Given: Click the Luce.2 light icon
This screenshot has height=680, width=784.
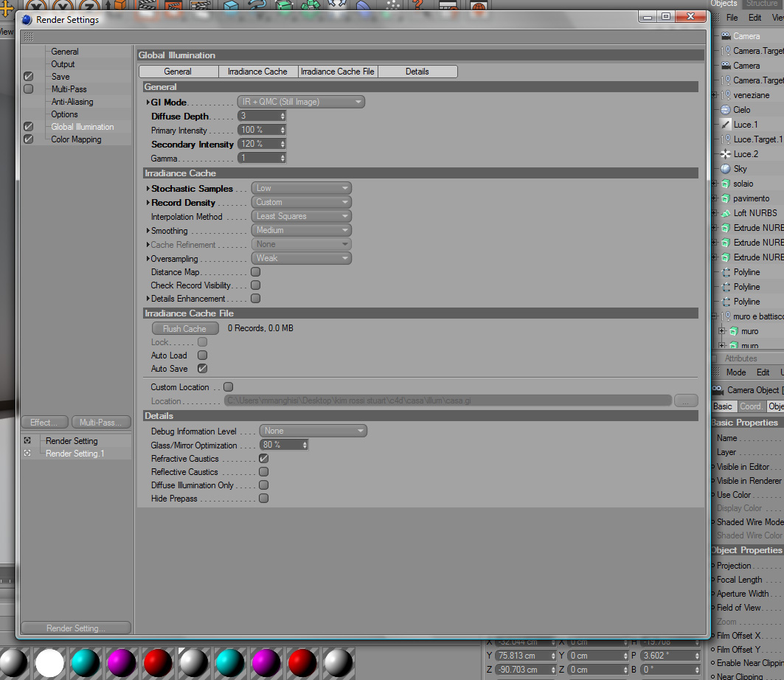Looking at the screenshot, I should click(726, 154).
